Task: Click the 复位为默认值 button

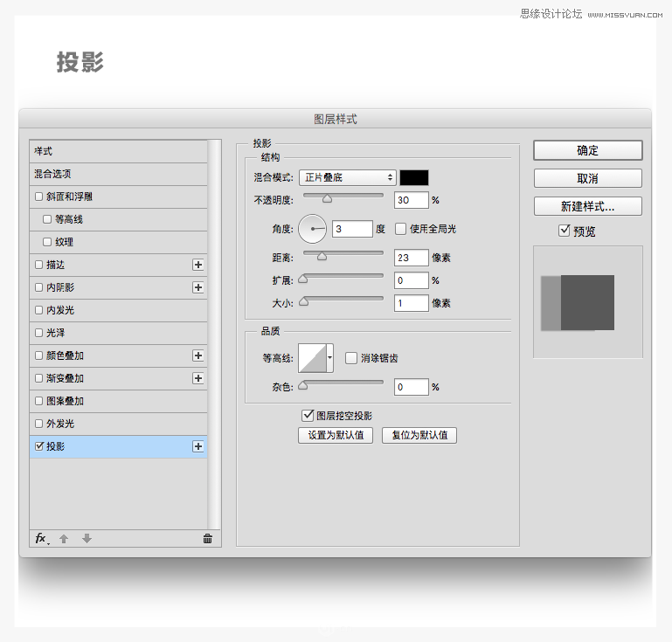Action: click(x=419, y=435)
